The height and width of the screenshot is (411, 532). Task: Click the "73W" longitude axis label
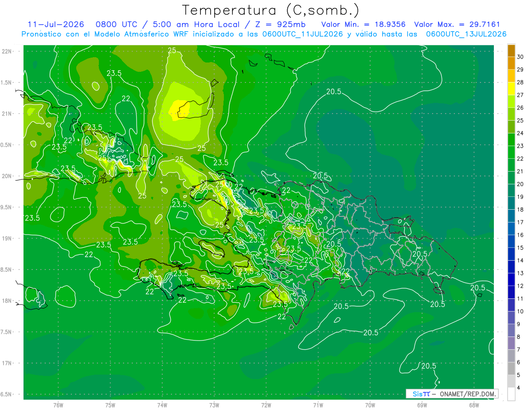214,405
